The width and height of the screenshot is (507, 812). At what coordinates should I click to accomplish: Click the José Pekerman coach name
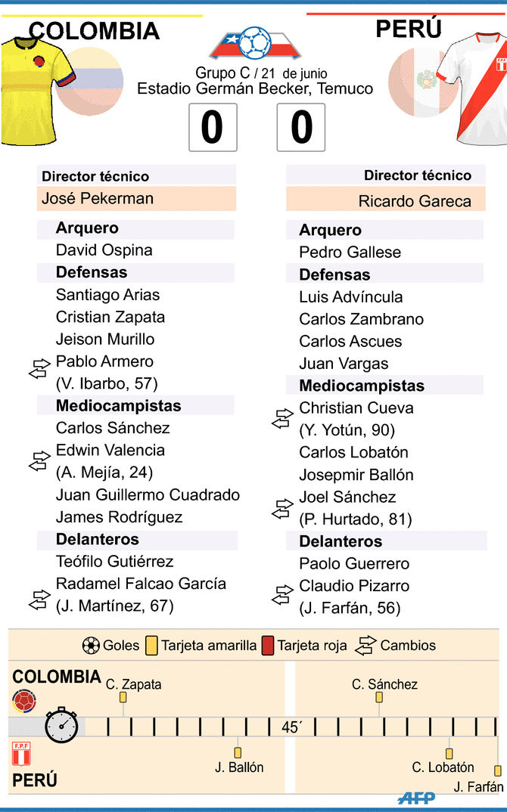point(98,199)
